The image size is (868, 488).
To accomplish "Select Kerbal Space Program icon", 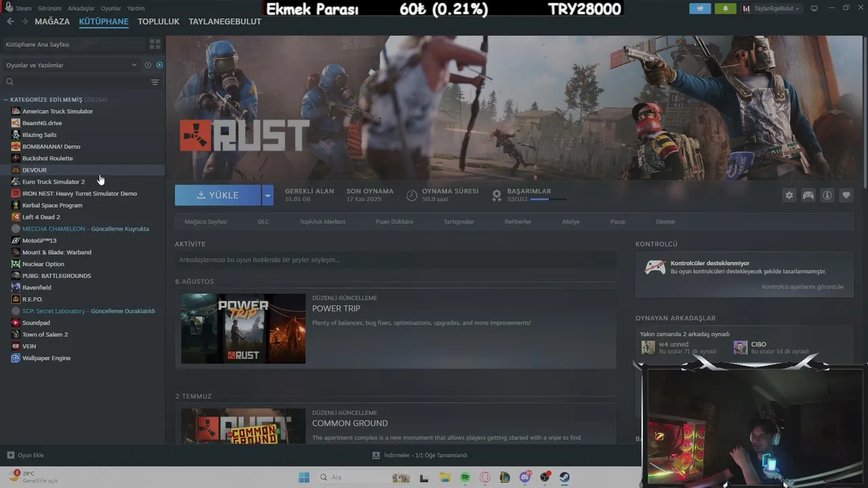I will click(16, 205).
